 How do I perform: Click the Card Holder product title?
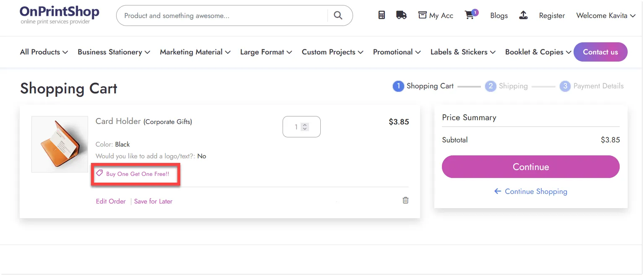(x=118, y=121)
